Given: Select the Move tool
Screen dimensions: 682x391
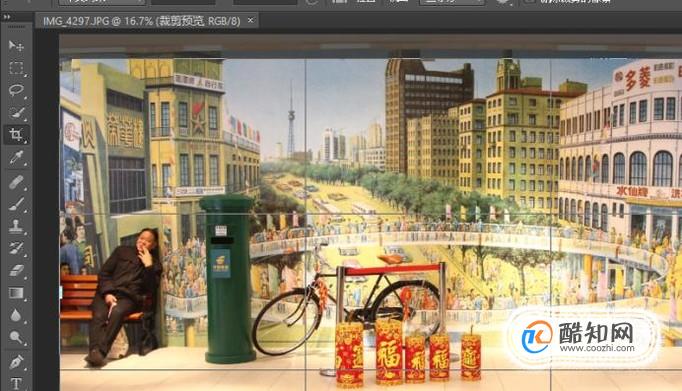Looking at the screenshot, I should tap(16, 46).
